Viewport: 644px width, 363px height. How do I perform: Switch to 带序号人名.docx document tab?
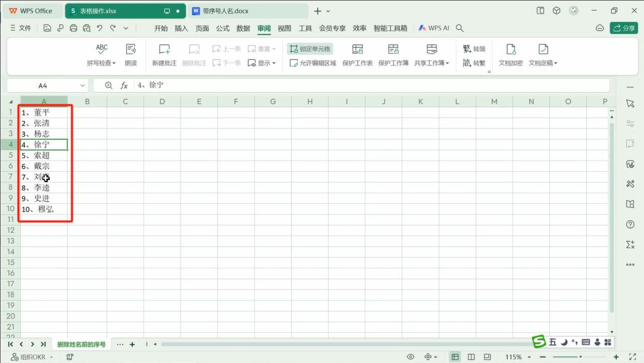click(248, 11)
